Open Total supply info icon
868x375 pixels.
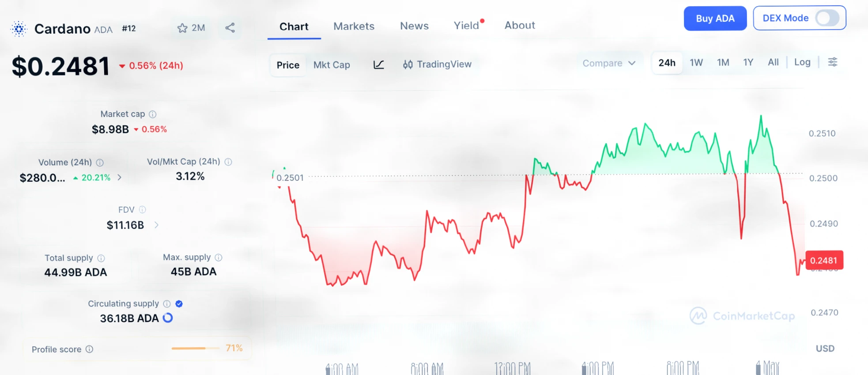pyautogui.click(x=101, y=258)
